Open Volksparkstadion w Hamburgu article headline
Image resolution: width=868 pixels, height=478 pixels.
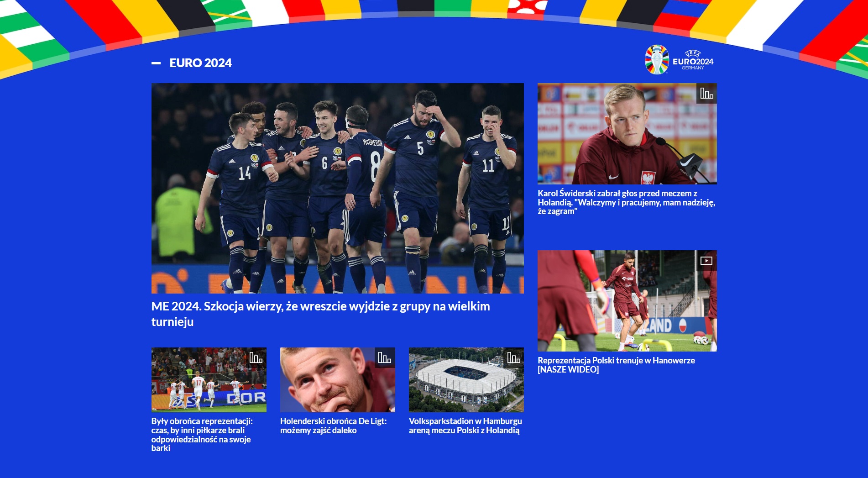465,425
